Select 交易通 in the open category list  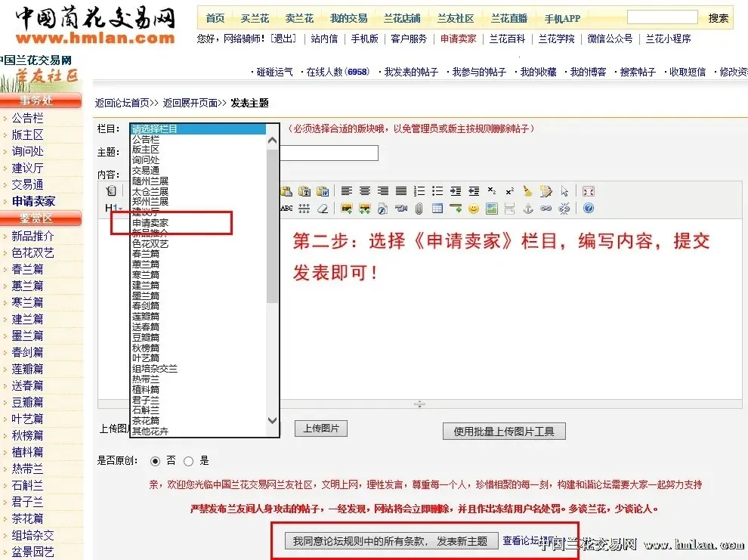point(146,171)
